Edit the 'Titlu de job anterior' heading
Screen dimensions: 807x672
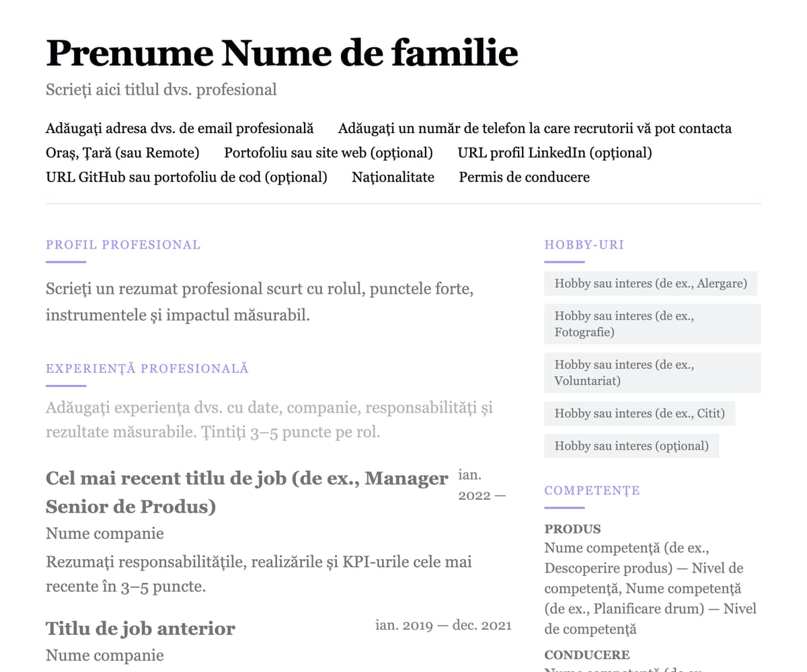[141, 629]
